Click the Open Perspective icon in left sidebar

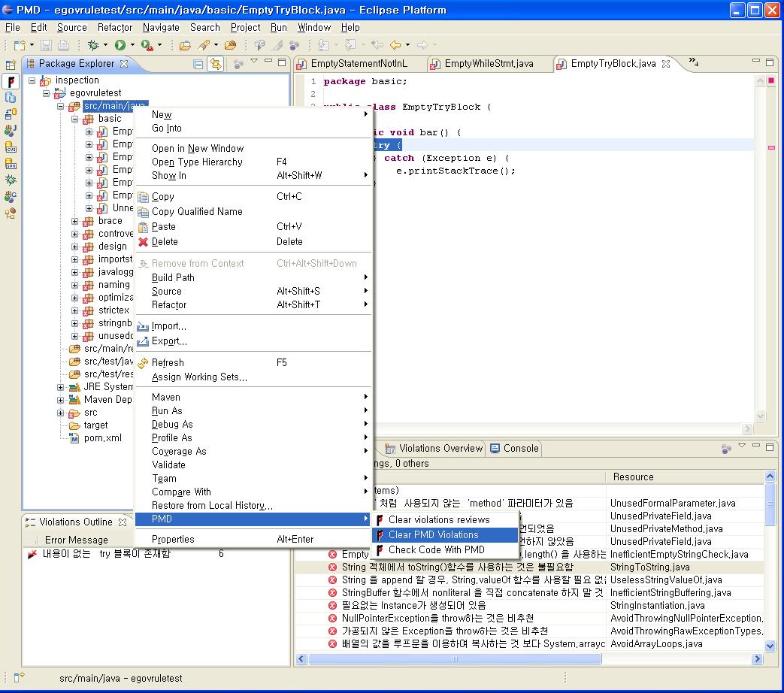[x=11, y=65]
